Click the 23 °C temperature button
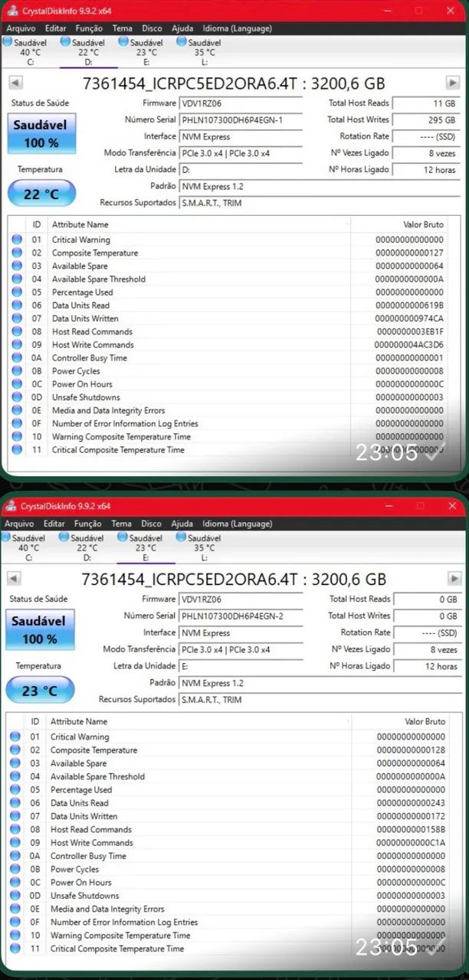The width and height of the screenshot is (469, 980). [x=40, y=691]
